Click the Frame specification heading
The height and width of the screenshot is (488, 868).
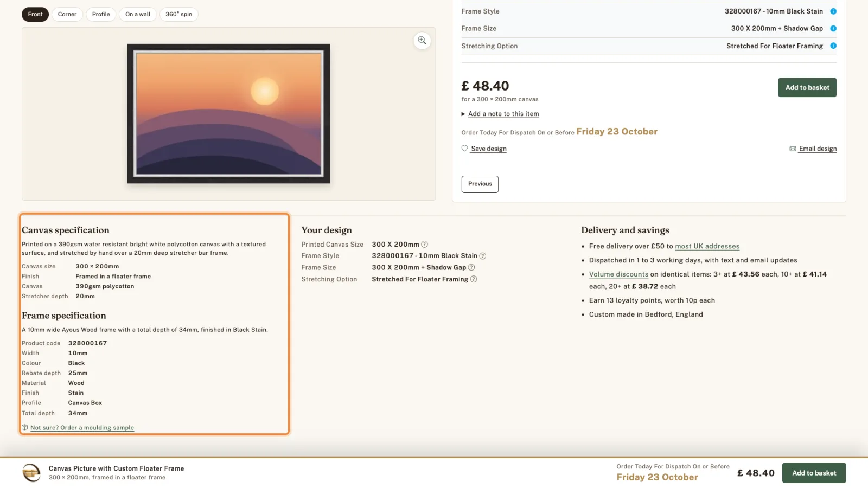64,316
